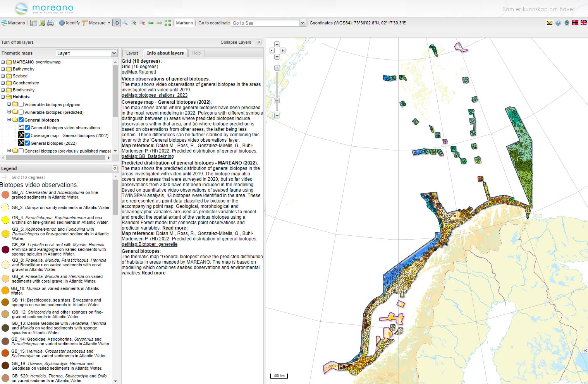
Task: Open the Help tab
Action: (196, 53)
